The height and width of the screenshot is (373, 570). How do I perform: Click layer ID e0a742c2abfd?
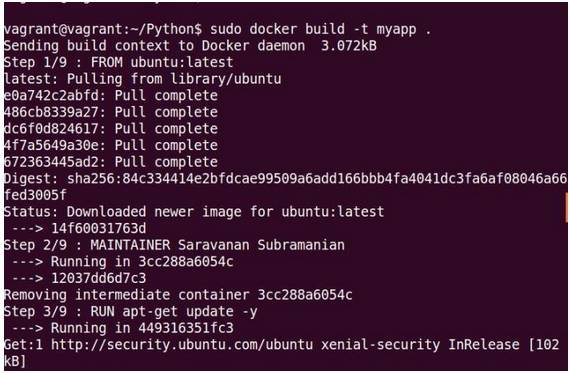point(51,96)
